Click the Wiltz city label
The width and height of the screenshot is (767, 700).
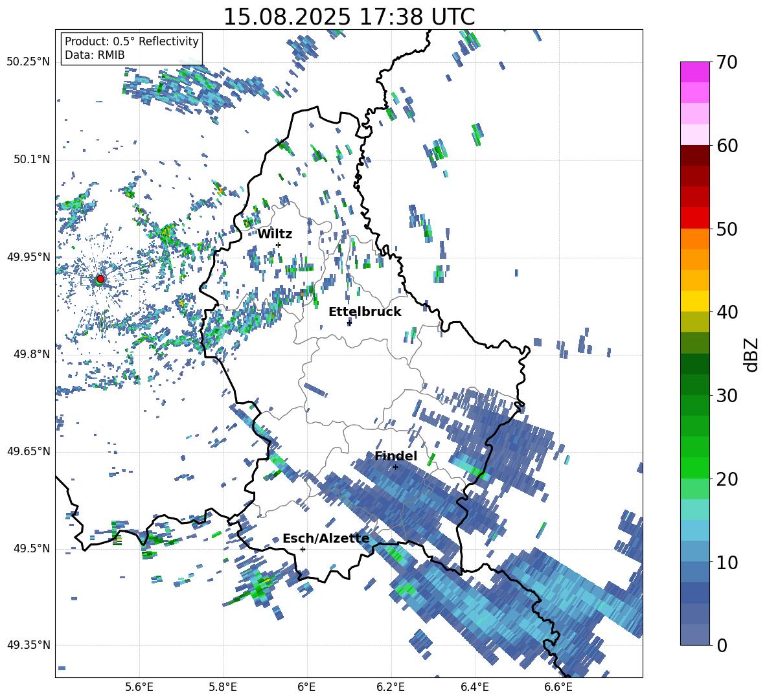[275, 234]
